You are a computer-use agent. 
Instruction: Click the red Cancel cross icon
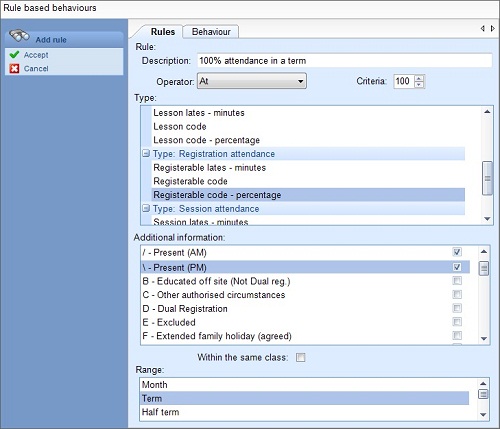pyautogui.click(x=14, y=69)
